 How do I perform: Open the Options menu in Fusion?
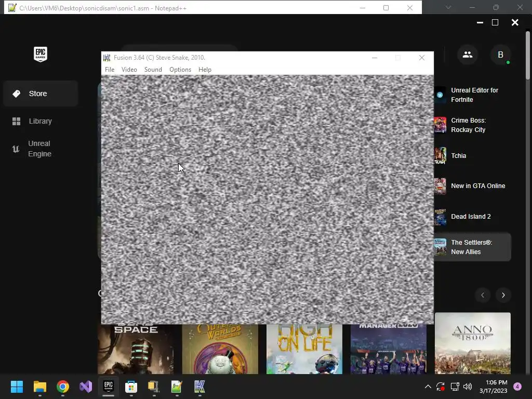click(x=180, y=70)
